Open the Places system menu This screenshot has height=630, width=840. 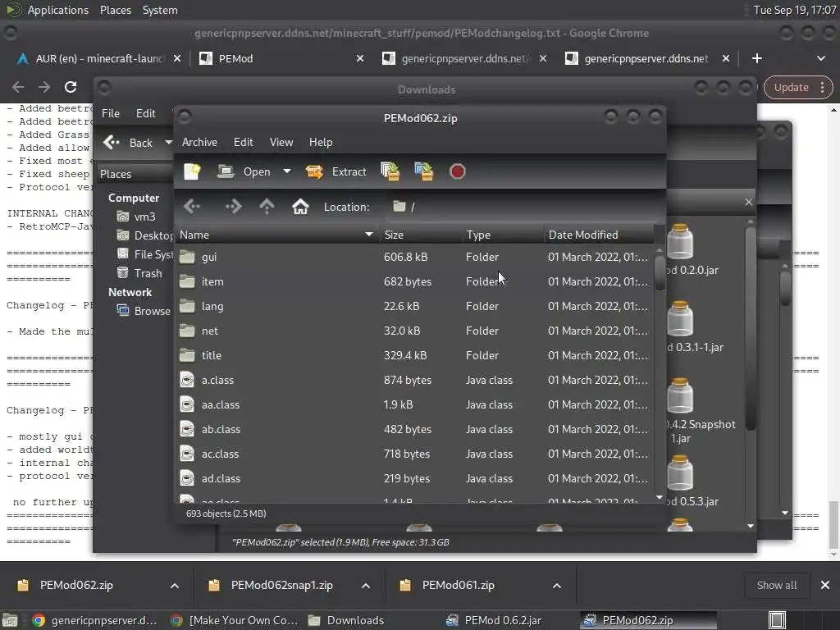coord(116,10)
